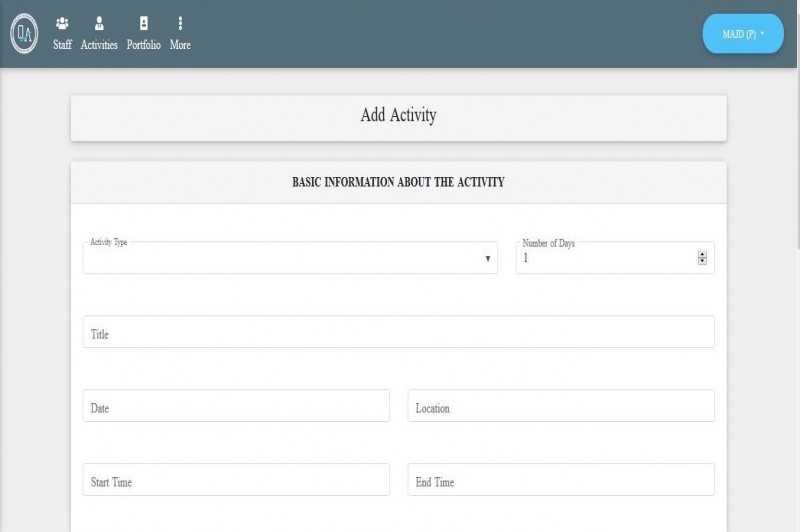Viewport: 800px width, 532px height.
Task: Select the Date input field
Action: pos(236,407)
